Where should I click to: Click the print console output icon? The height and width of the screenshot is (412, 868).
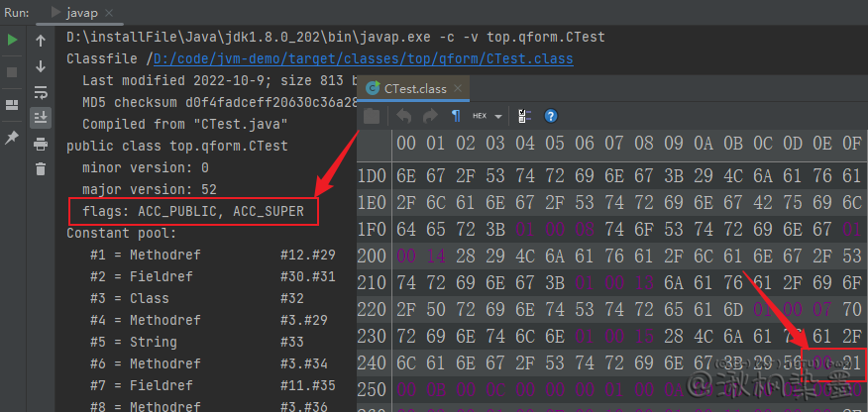pyautogui.click(x=41, y=144)
